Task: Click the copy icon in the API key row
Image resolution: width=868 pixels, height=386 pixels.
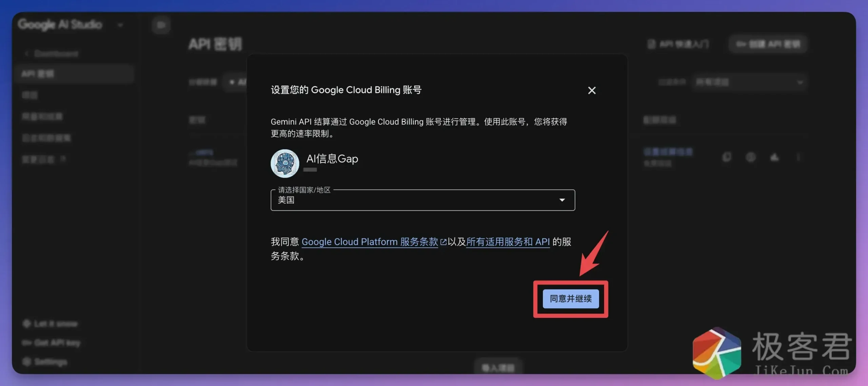Action: pos(727,157)
